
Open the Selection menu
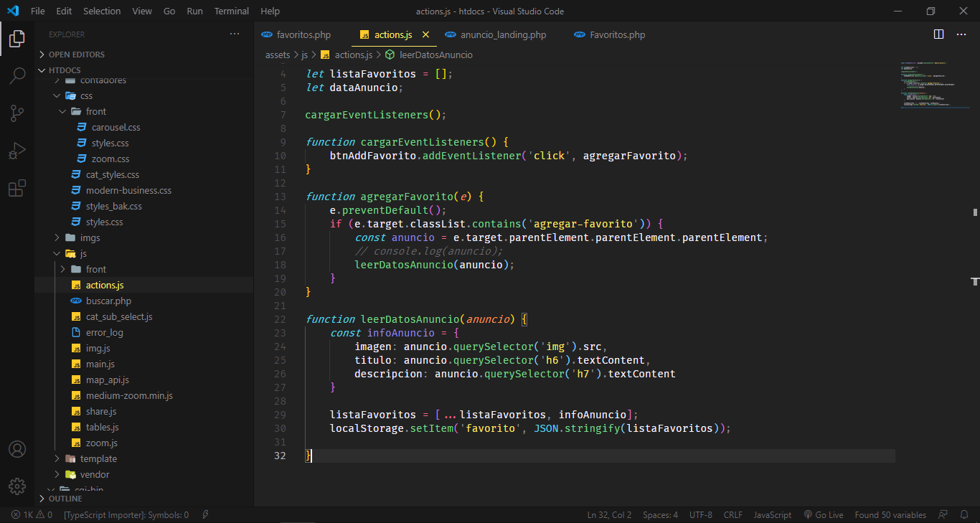102,11
